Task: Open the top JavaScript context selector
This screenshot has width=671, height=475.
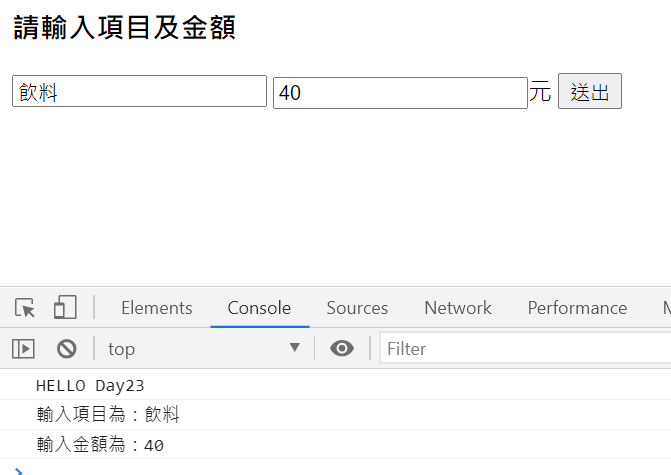Action: point(204,349)
